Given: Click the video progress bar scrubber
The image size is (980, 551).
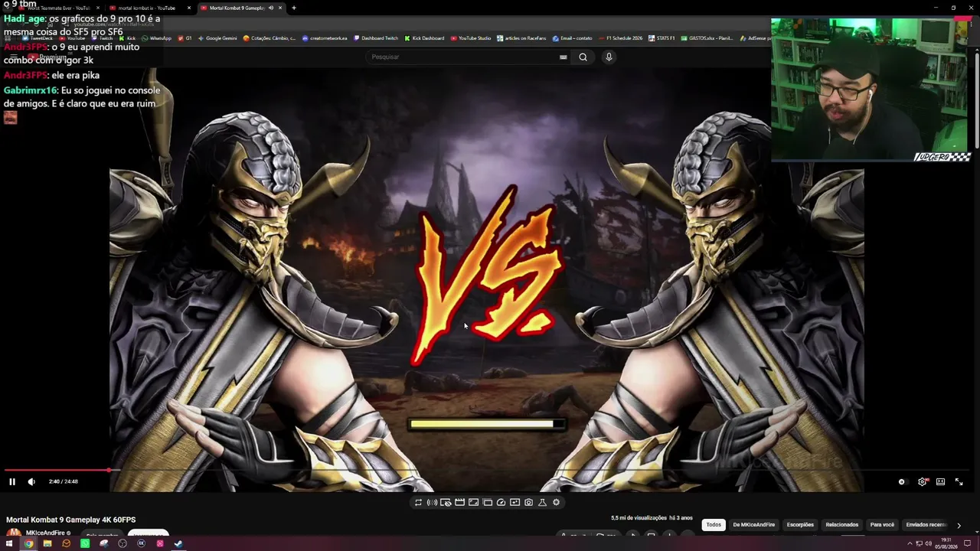Looking at the screenshot, I should pyautogui.click(x=109, y=471).
